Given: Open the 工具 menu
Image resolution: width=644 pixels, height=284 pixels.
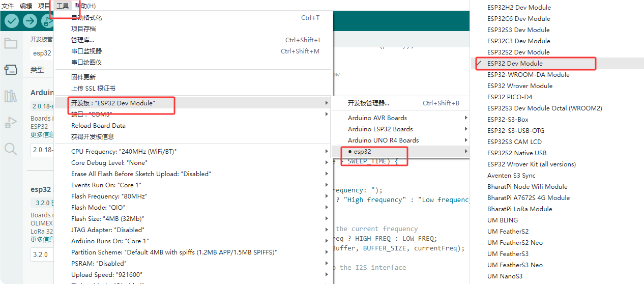Looking at the screenshot, I should tap(62, 6).
